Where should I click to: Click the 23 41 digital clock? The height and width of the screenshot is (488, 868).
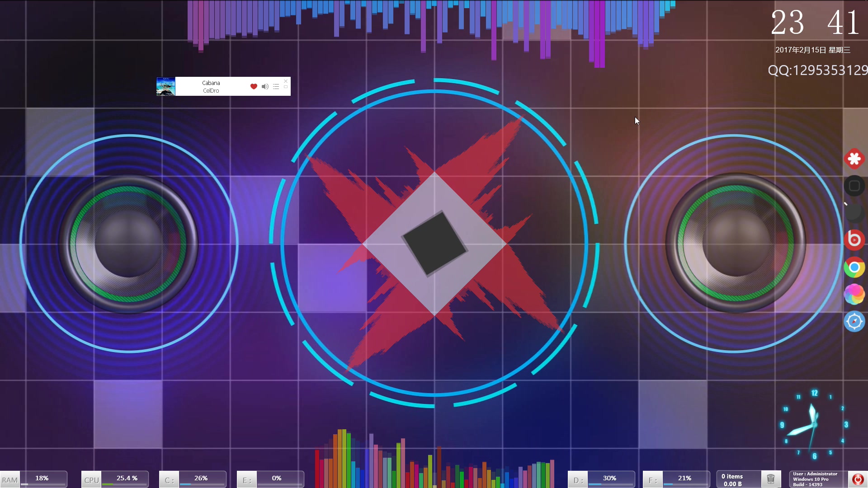(815, 23)
